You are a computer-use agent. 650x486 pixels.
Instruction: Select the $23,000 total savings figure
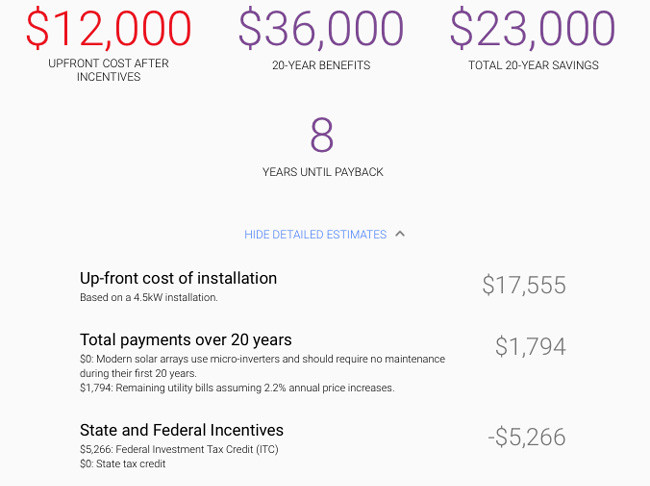tap(533, 28)
